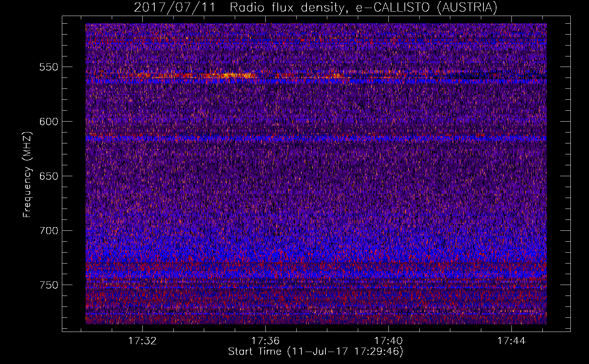Click the 700 frequency tick label

click(x=49, y=231)
